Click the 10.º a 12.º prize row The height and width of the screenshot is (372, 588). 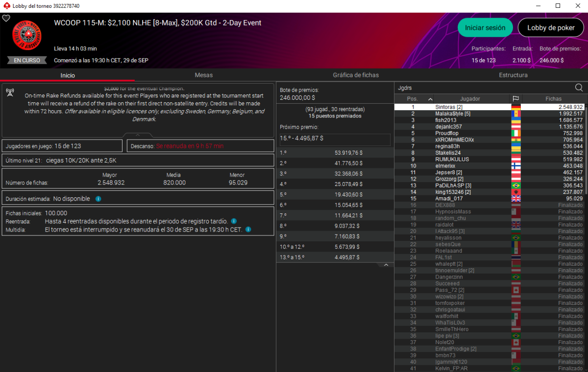point(335,247)
